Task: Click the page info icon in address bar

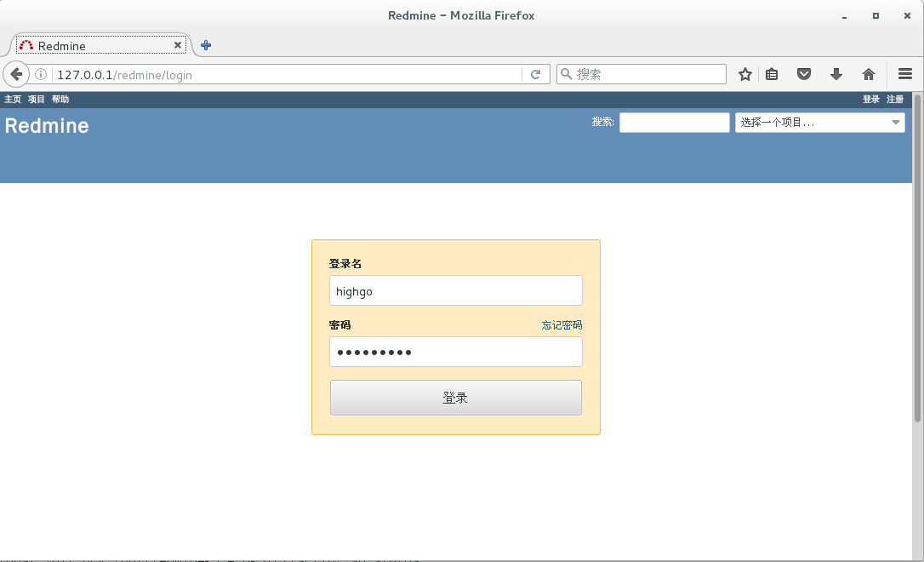Action: pos(40,74)
